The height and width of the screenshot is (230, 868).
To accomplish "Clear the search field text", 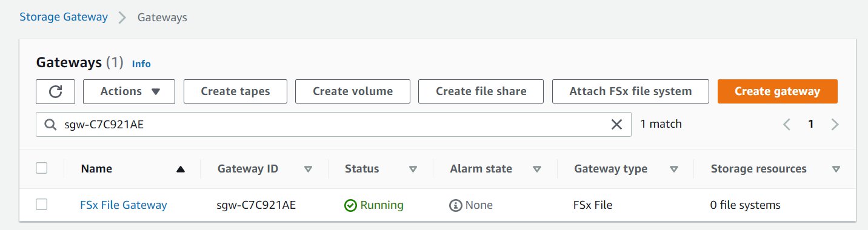I will click(x=616, y=124).
